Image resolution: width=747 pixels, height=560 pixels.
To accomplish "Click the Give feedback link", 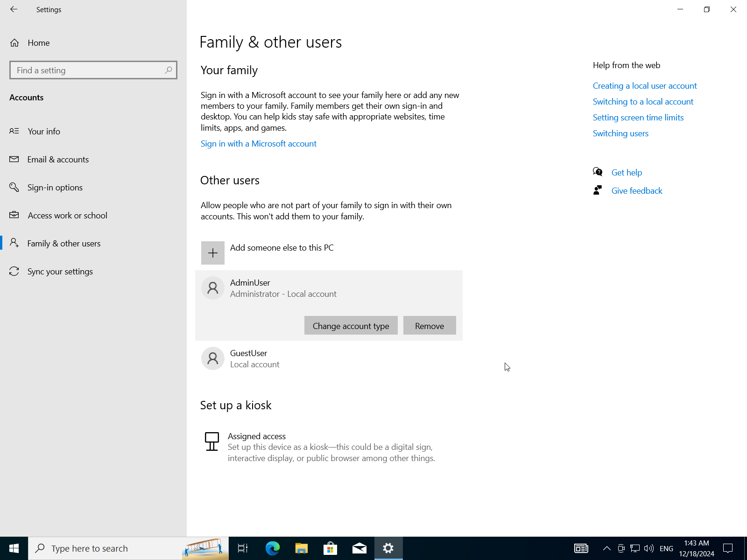I will [637, 191].
